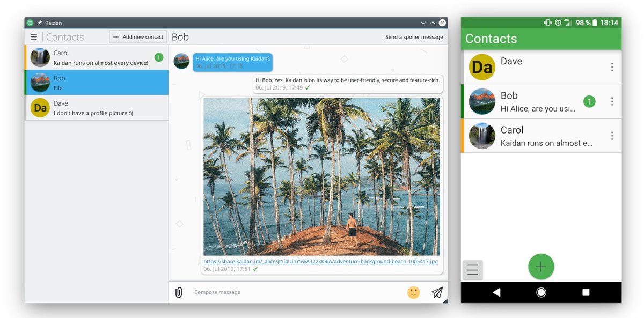The image size is (644, 318).
Task: Click Bob's unread badge on phone
Action: pyautogui.click(x=589, y=101)
